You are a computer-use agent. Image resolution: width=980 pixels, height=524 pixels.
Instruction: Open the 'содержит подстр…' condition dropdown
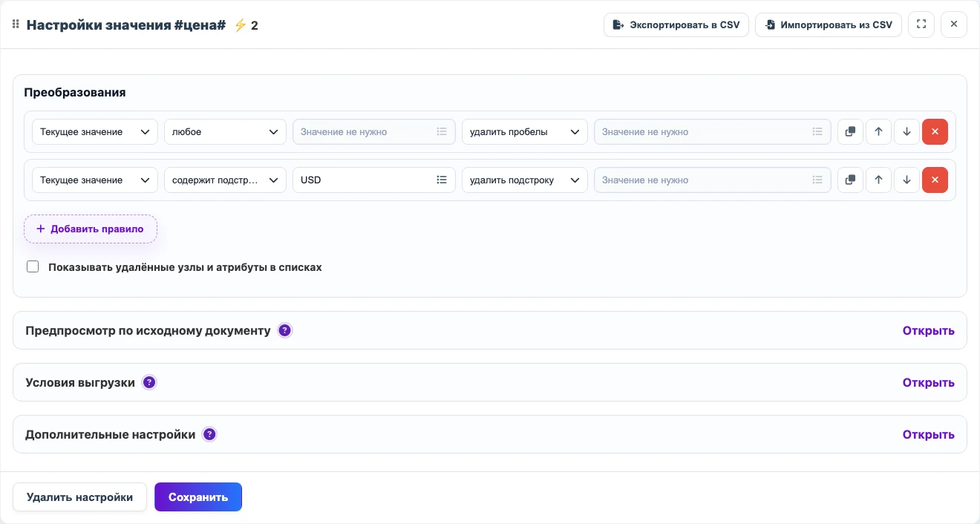[x=225, y=180]
